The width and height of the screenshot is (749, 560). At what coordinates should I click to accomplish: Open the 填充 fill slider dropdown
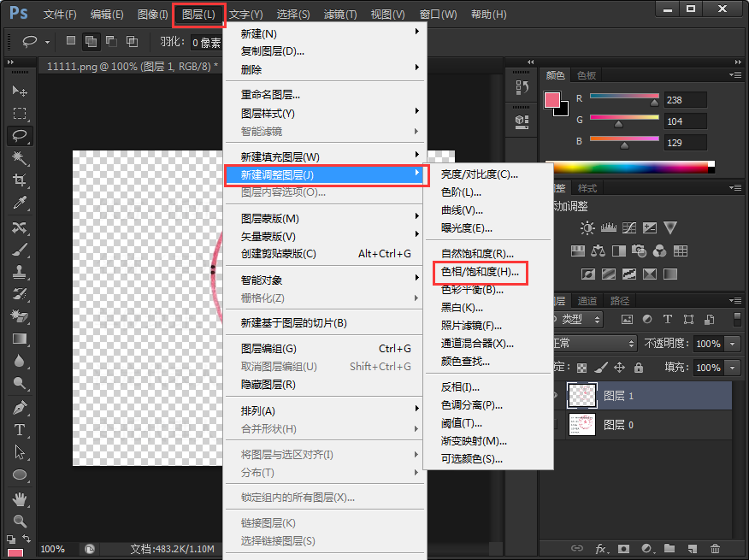[732, 368]
